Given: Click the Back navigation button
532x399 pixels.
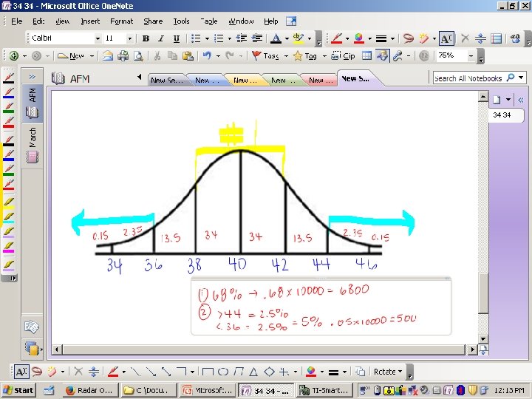Looking at the screenshot, I should 14,55.
